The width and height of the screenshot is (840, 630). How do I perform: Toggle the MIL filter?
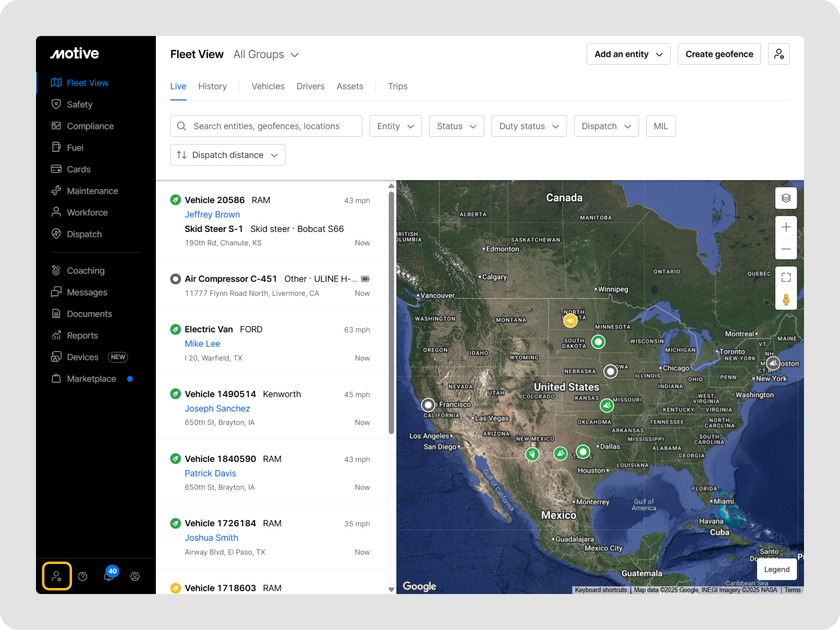point(660,126)
